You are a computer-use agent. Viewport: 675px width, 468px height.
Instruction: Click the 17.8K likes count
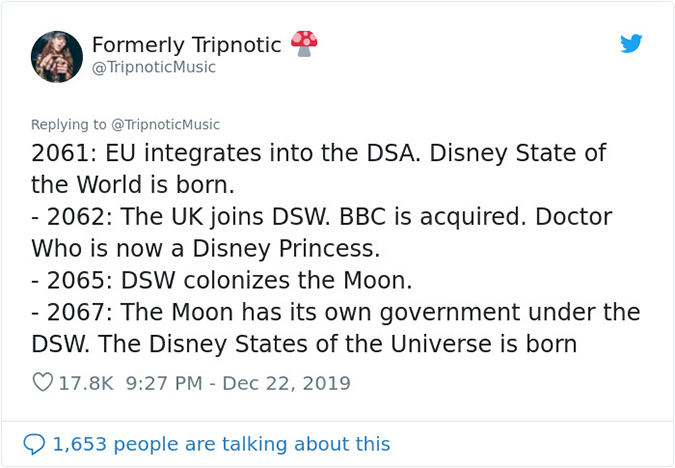(x=87, y=383)
